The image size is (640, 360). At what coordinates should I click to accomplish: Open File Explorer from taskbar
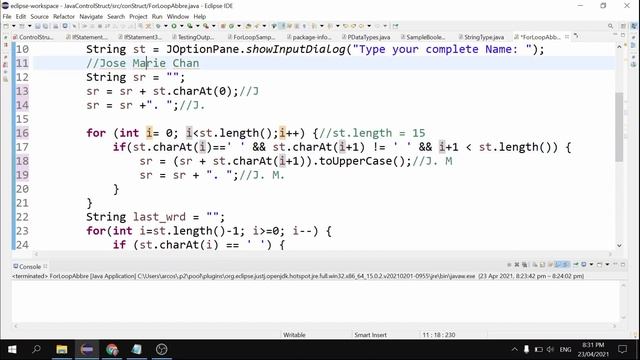(62, 349)
